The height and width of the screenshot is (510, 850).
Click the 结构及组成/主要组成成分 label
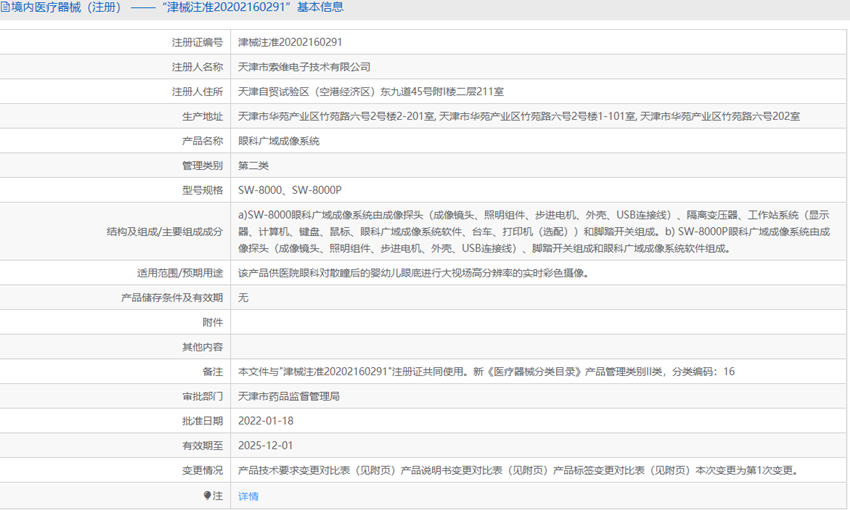165,232
